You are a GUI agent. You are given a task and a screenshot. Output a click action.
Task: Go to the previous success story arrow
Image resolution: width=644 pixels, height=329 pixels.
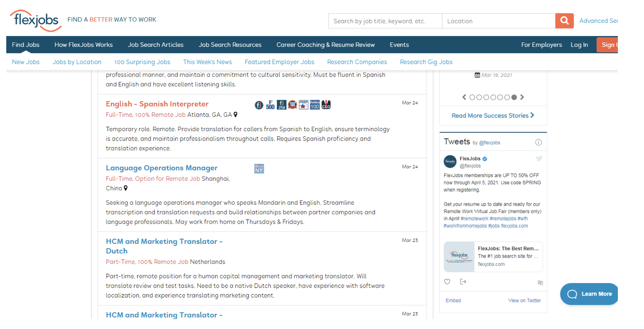tap(464, 97)
